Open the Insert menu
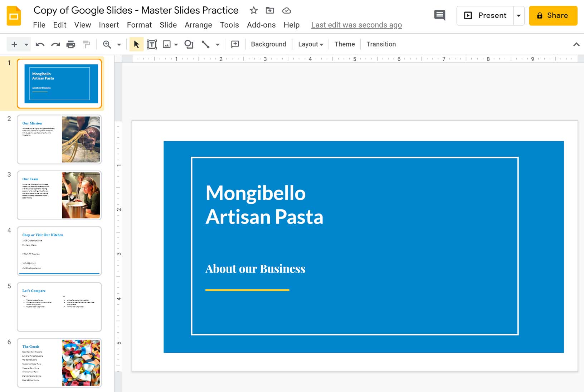 [x=109, y=25]
